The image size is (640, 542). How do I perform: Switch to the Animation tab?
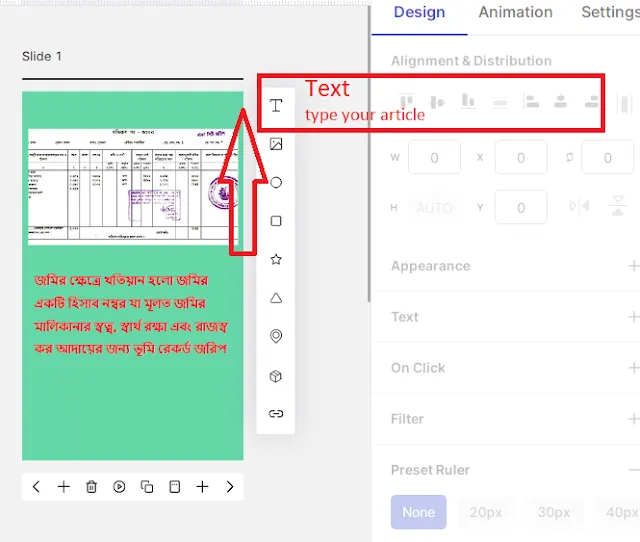pos(515,13)
